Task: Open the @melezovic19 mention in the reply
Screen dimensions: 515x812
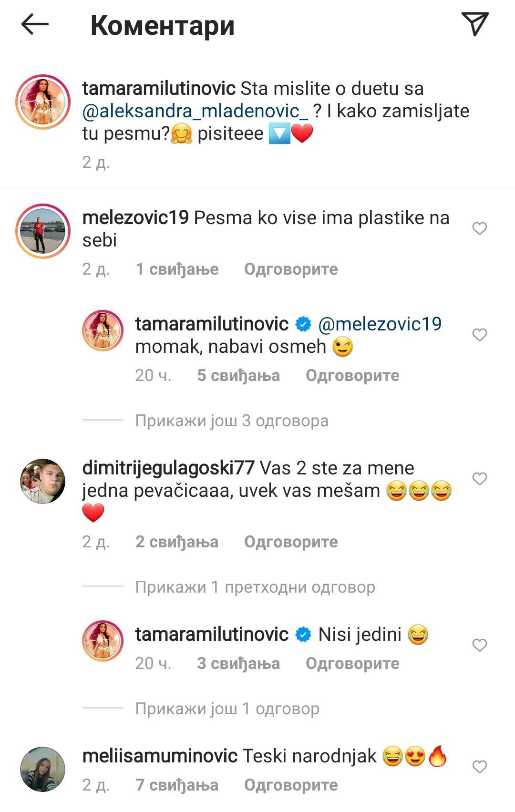Action: (x=380, y=324)
